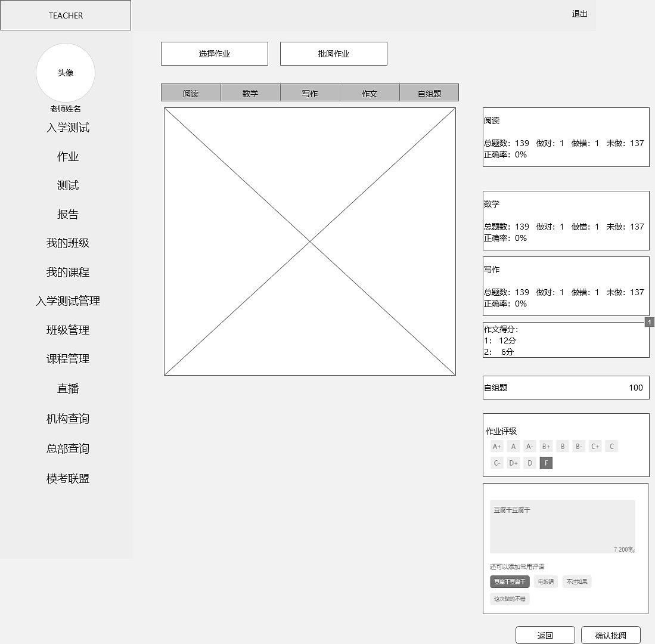
Task: Switch to the 阅读 tab
Action: [x=191, y=92]
